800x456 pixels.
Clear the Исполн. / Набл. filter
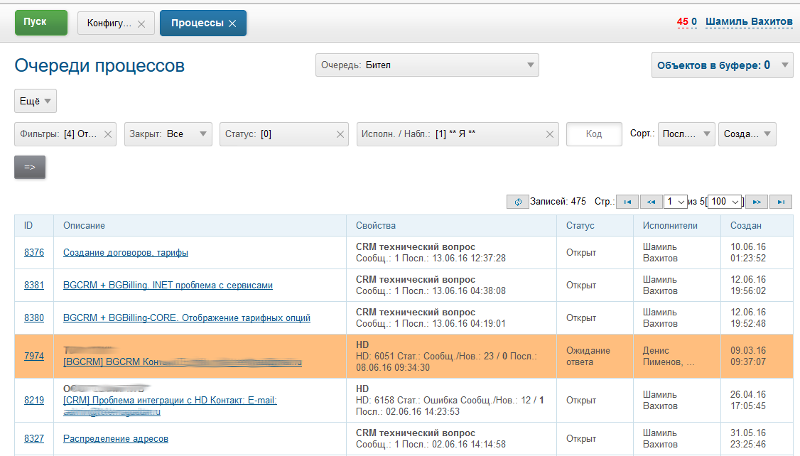549,134
